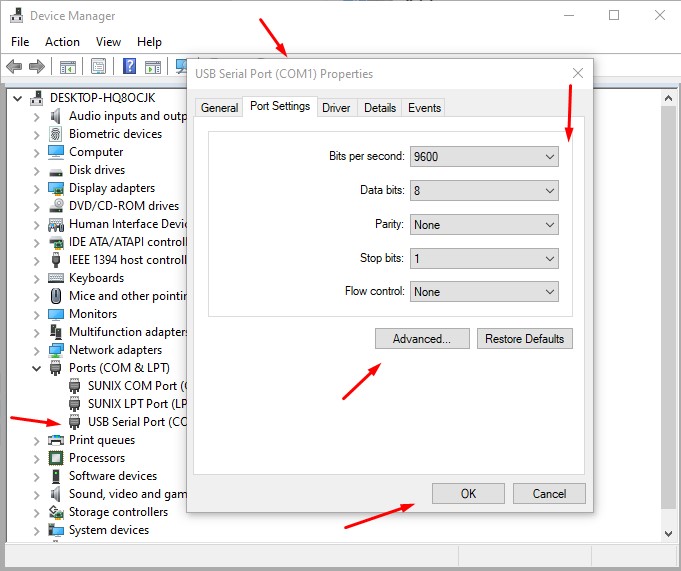Select USB Serial Port in device tree
Image resolution: width=681 pixels, height=571 pixels.
point(137,422)
